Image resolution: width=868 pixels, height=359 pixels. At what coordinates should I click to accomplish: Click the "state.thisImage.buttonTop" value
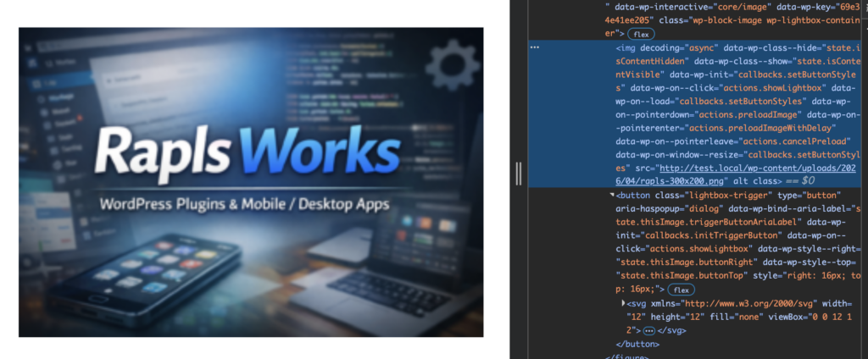tap(682, 275)
